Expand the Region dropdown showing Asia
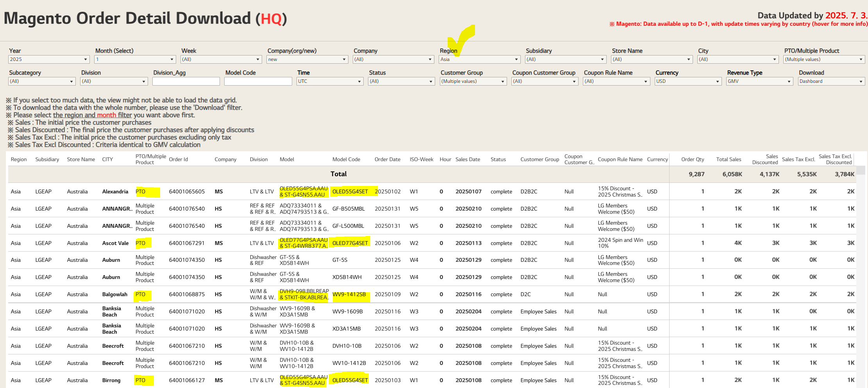The image size is (868, 388). pyautogui.click(x=479, y=59)
